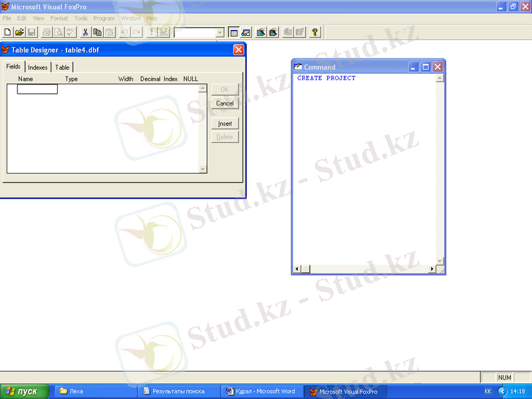Toggle the Command Window toolbar icon
This screenshot has width=532, height=399.
click(x=233, y=32)
